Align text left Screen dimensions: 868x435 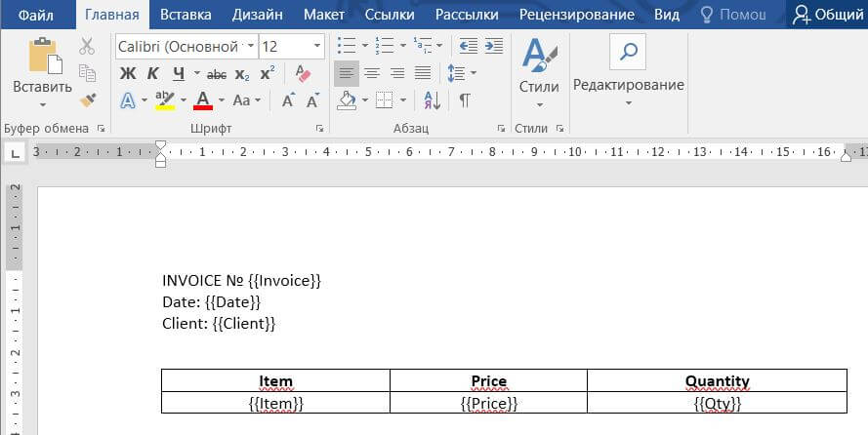(347, 73)
